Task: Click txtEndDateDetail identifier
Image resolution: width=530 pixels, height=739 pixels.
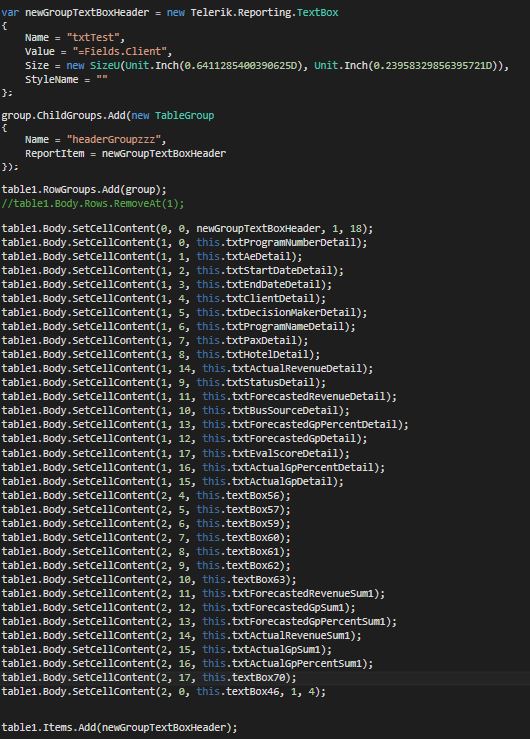Action: pyautogui.click(x=273, y=285)
